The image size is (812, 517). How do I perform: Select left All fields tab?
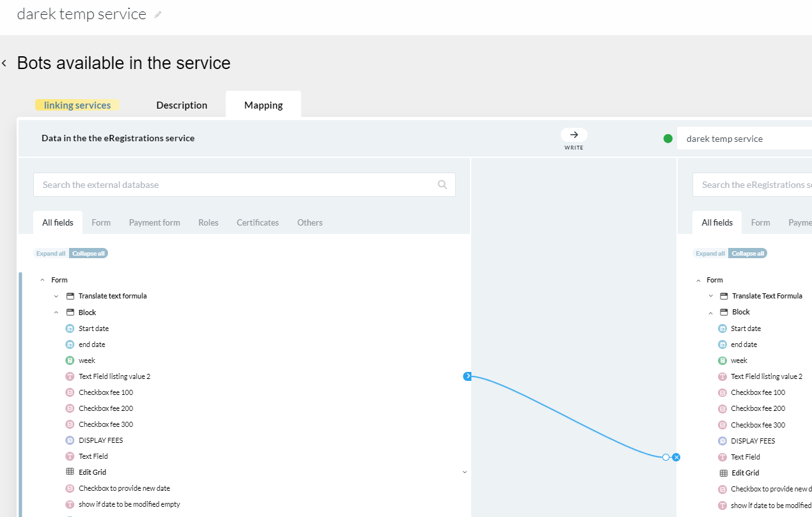pyautogui.click(x=58, y=222)
